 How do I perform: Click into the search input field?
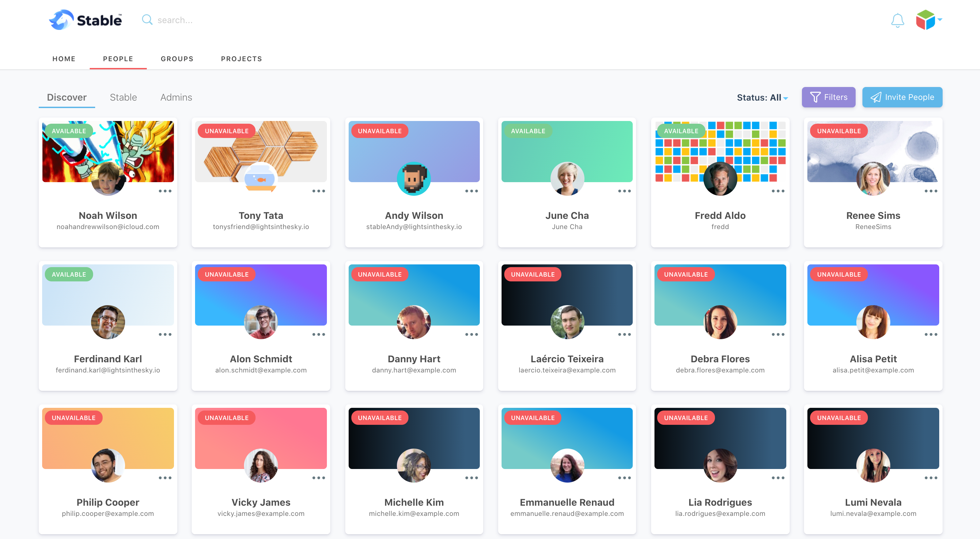pos(175,20)
